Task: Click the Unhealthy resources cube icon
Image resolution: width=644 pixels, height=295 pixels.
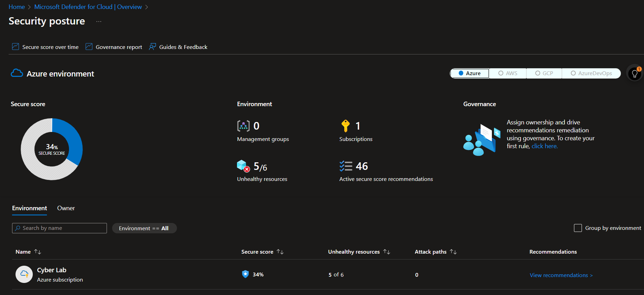Action: point(243,166)
